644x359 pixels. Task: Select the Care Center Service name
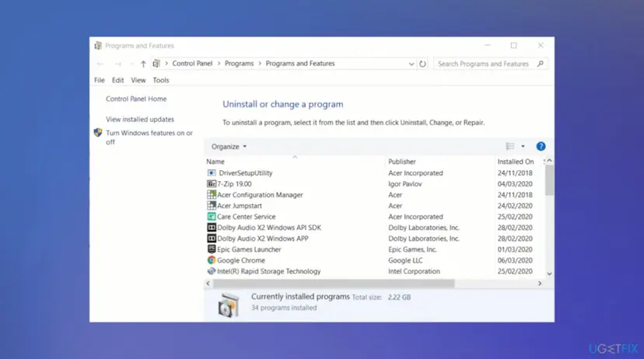[246, 216]
